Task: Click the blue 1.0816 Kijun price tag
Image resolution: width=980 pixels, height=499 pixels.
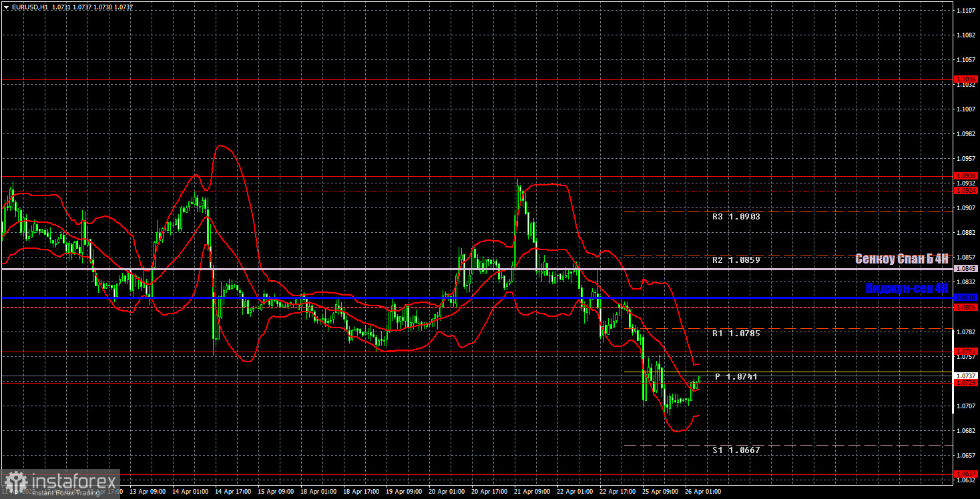Action: tap(966, 298)
